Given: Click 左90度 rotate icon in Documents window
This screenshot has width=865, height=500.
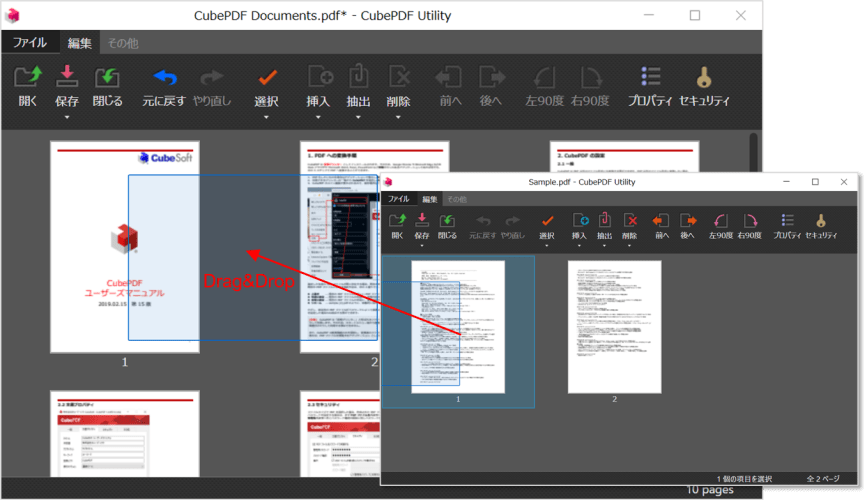Looking at the screenshot, I should pyautogui.click(x=544, y=77).
